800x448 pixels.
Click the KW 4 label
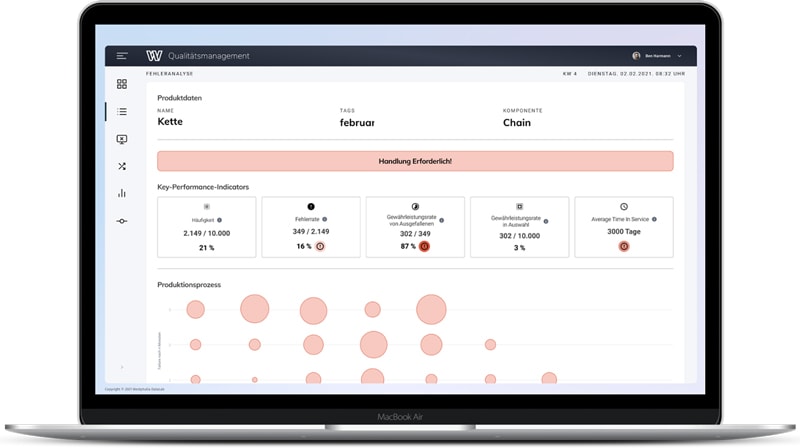(x=569, y=74)
